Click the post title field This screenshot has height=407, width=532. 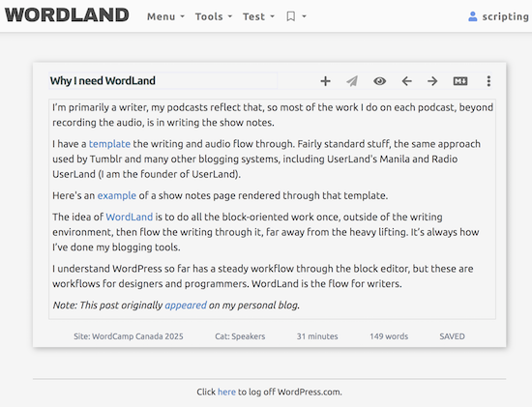pyautogui.click(x=163, y=80)
